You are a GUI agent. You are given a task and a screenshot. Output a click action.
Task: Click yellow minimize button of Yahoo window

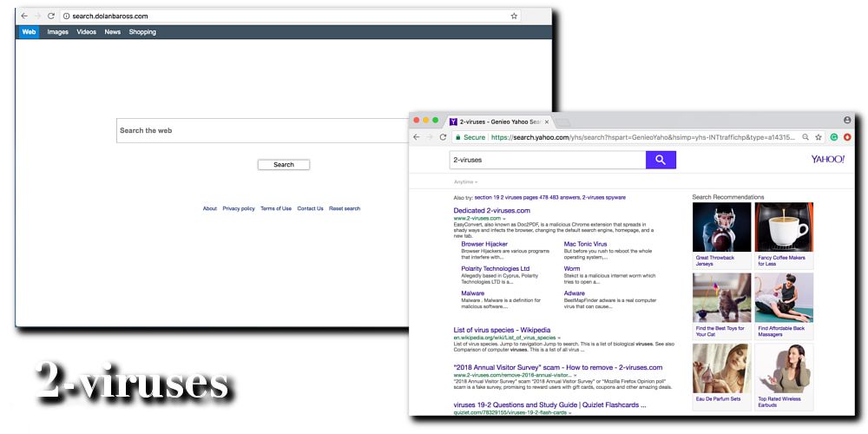425,120
